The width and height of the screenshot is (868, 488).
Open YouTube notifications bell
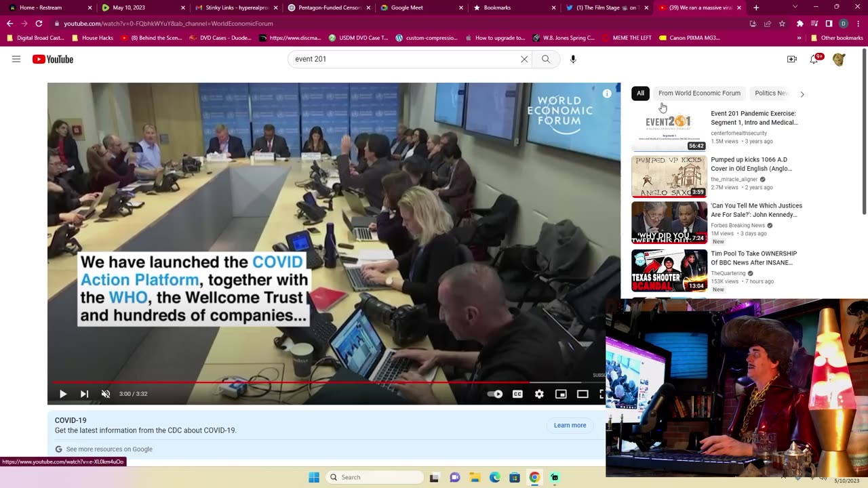pyautogui.click(x=814, y=59)
